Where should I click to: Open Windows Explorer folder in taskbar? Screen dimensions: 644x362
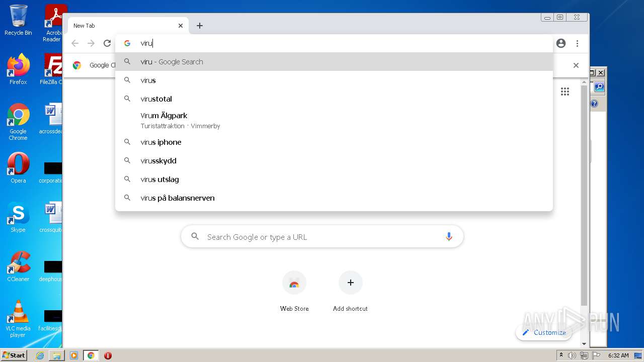point(57,355)
